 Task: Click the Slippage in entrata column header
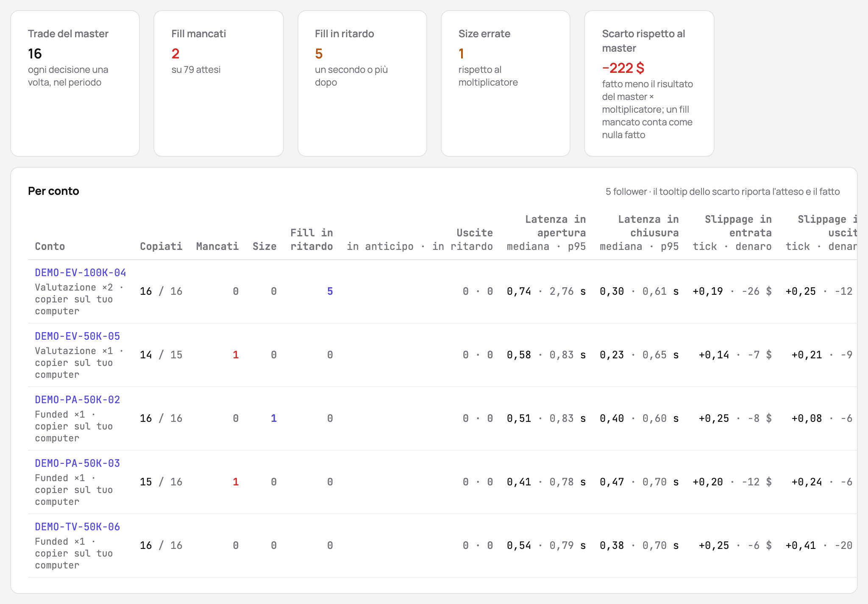pyautogui.click(x=732, y=233)
